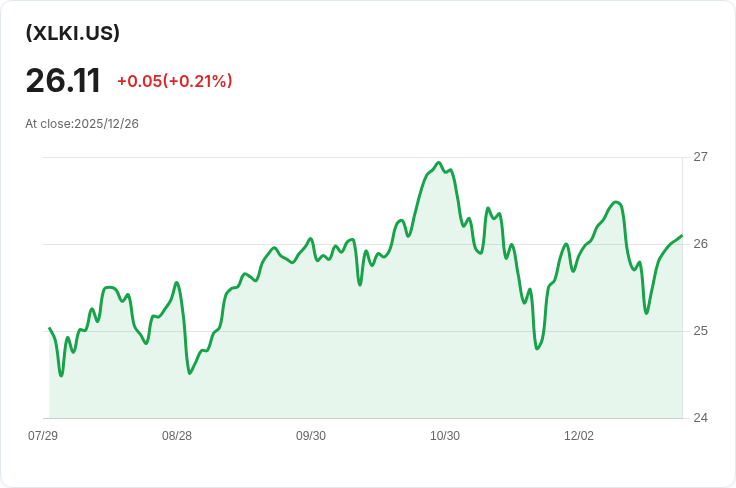Select the 12/02 date on x-axis
Screen dimensions: 736x488
[579, 436]
